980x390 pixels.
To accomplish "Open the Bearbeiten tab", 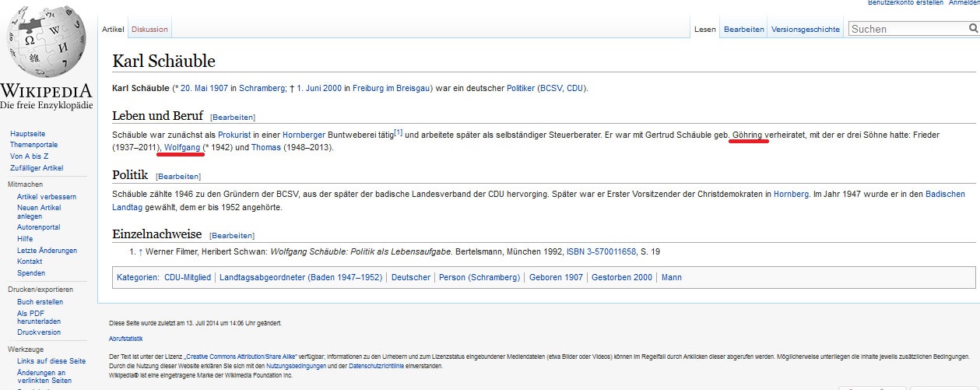I will tap(744, 30).
